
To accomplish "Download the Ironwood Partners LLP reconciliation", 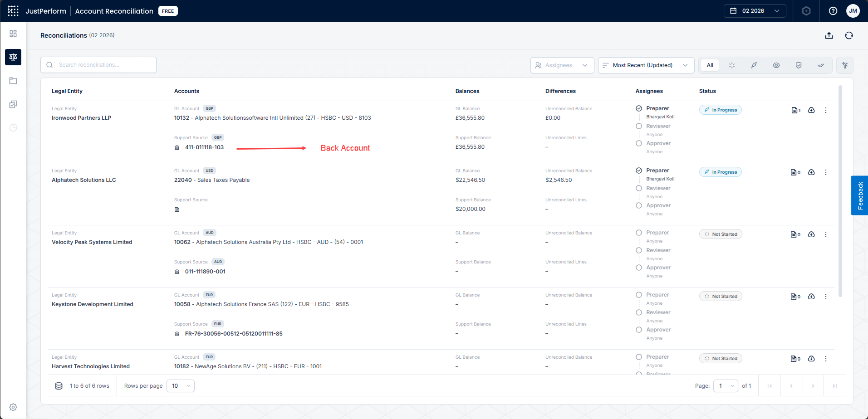I will (x=811, y=110).
